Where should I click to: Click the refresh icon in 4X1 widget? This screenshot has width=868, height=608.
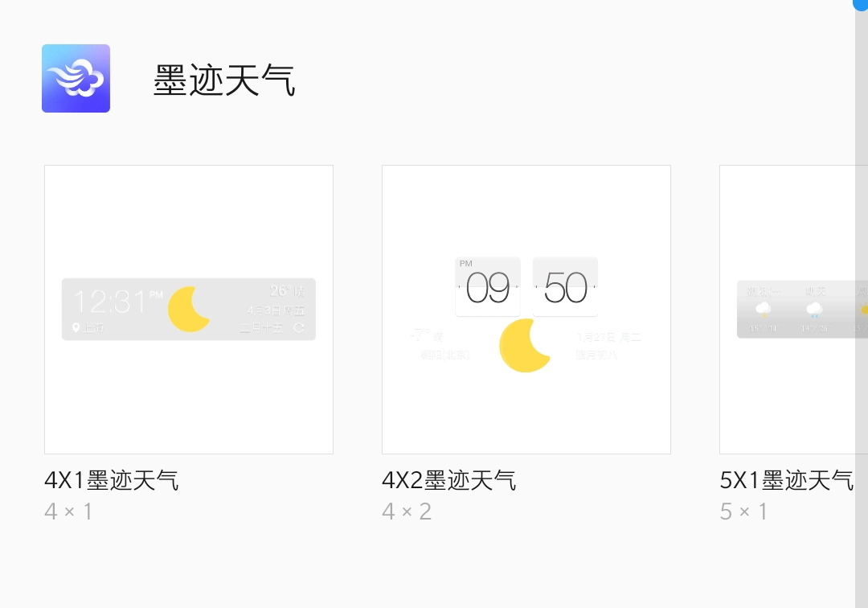point(299,327)
